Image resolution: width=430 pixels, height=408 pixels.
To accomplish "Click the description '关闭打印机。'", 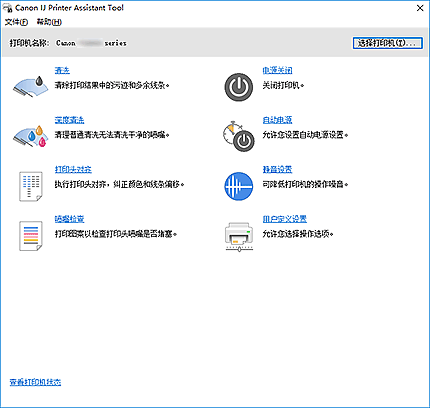I will (x=283, y=85).
